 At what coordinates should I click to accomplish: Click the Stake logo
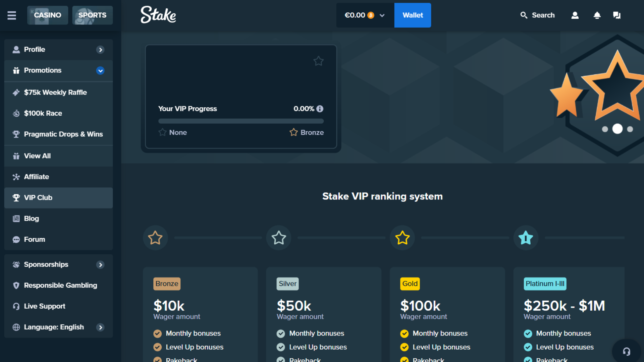click(158, 15)
